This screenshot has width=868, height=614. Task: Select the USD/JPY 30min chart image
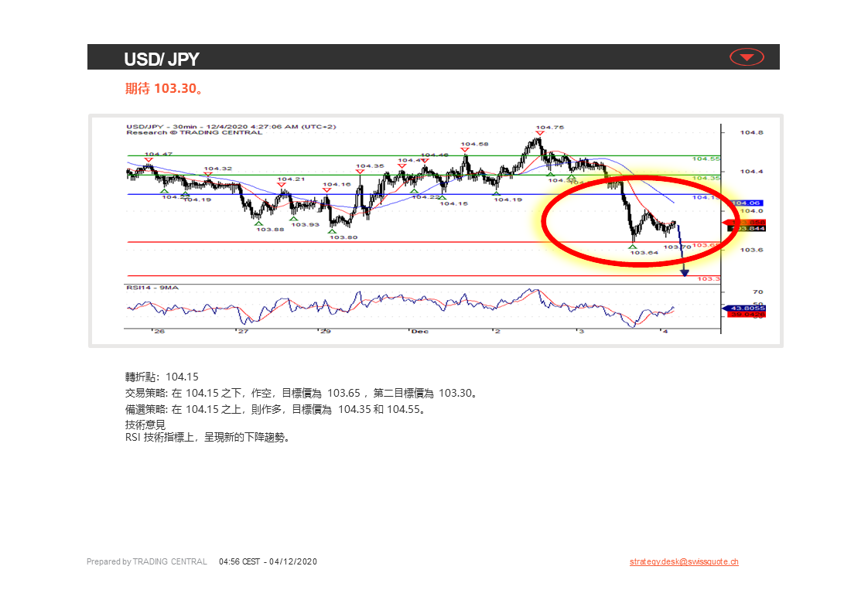436,230
